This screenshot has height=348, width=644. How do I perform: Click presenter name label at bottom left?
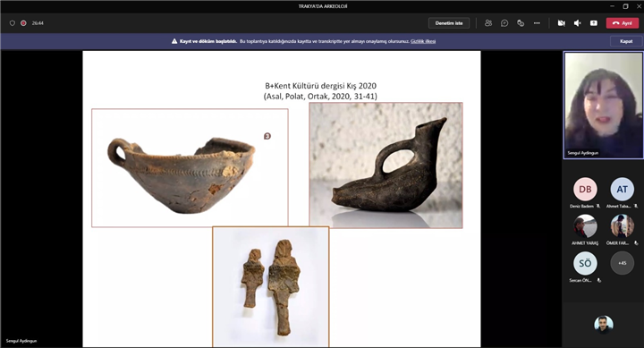[21, 341]
